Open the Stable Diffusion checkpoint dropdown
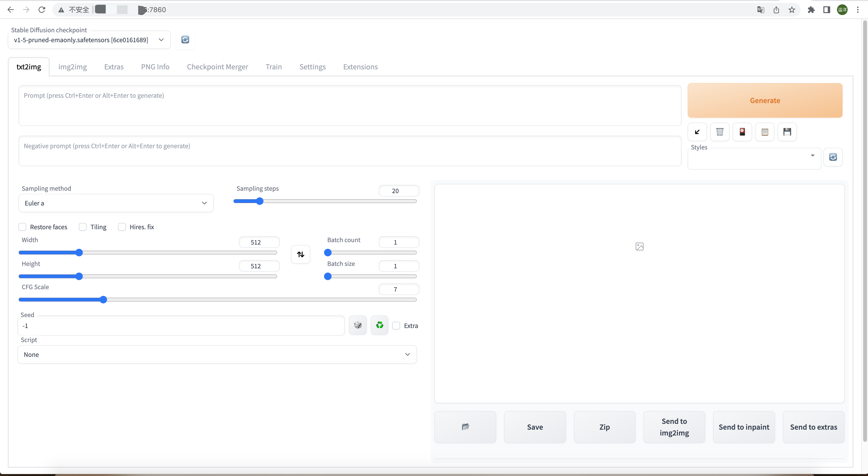The image size is (868, 476). tap(89, 40)
